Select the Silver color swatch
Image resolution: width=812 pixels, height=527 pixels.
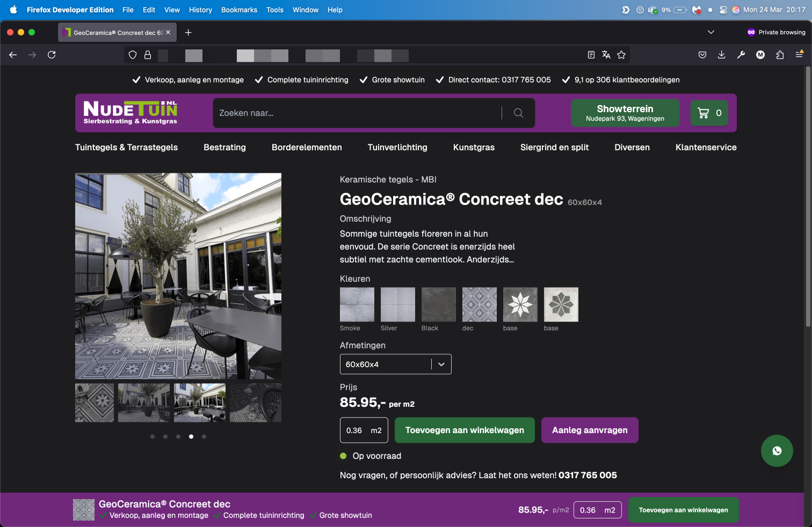[398, 304]
